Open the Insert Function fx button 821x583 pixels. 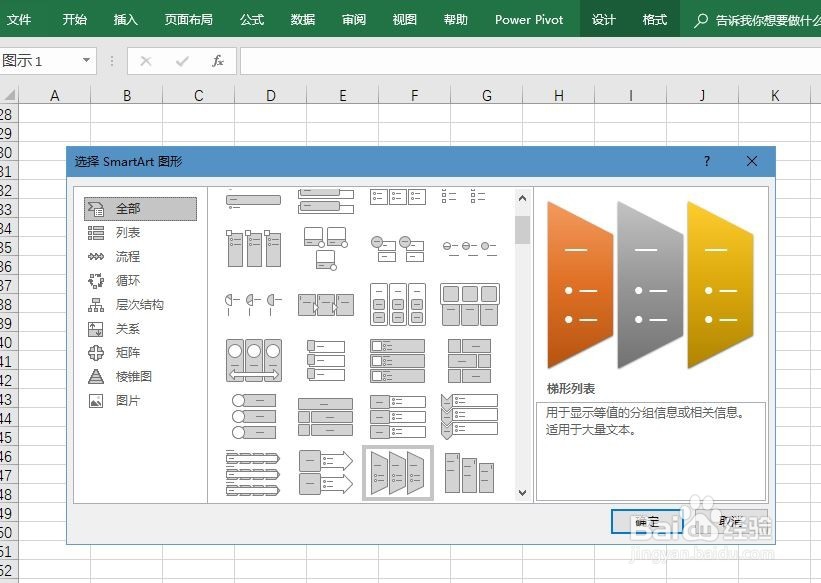coord(218,61)
